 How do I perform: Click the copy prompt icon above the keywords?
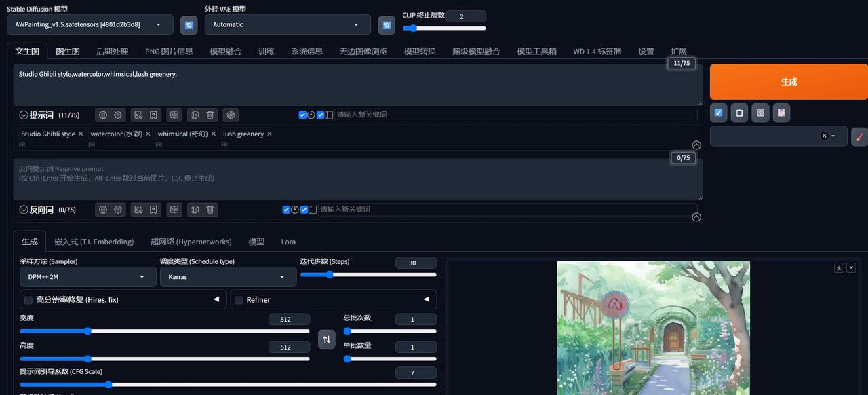195,115
